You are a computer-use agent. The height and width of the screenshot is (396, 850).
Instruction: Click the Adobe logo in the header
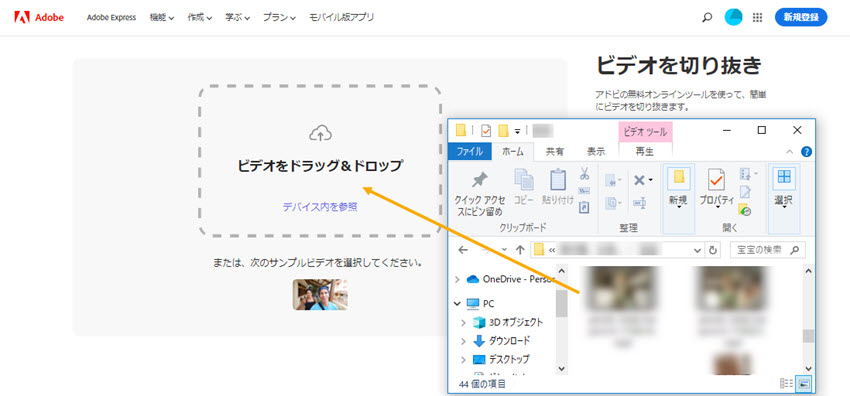pyautogui.click(x=39, y=17)
